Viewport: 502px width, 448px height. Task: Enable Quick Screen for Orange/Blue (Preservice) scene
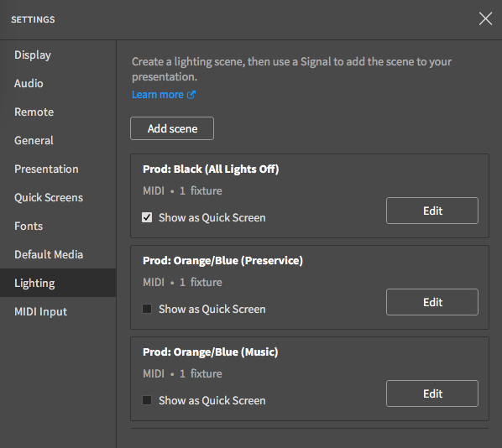[x=147, y=309]
